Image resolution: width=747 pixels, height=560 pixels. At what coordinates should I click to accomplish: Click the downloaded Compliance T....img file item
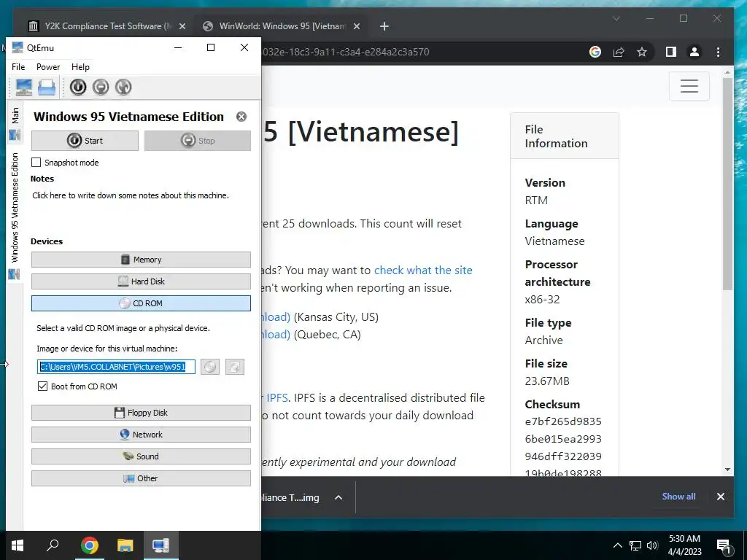(x=290, y=497)
